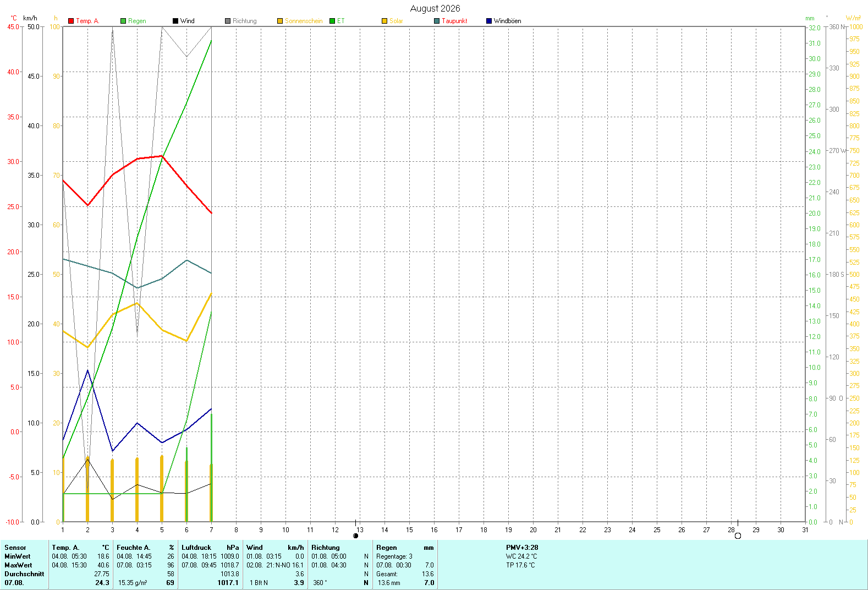Click the gray Richtung legend swatch

(228, 21)
